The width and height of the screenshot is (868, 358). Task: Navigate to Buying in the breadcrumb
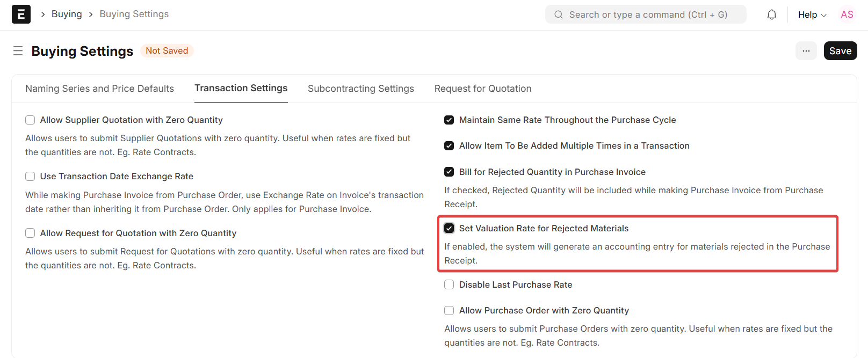(67, 14)
